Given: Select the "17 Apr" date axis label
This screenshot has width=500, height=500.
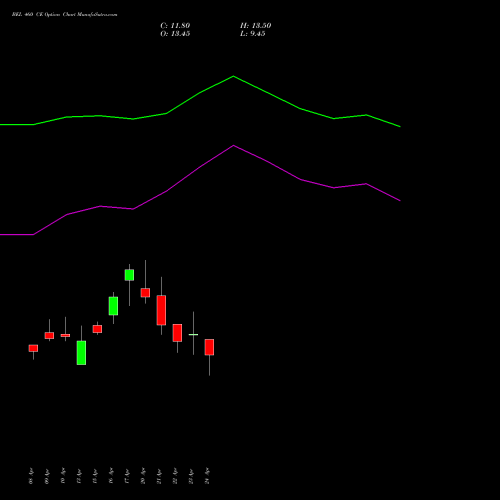Looking at the screenshot, I should pyautogui.click(x=127, y=476).
